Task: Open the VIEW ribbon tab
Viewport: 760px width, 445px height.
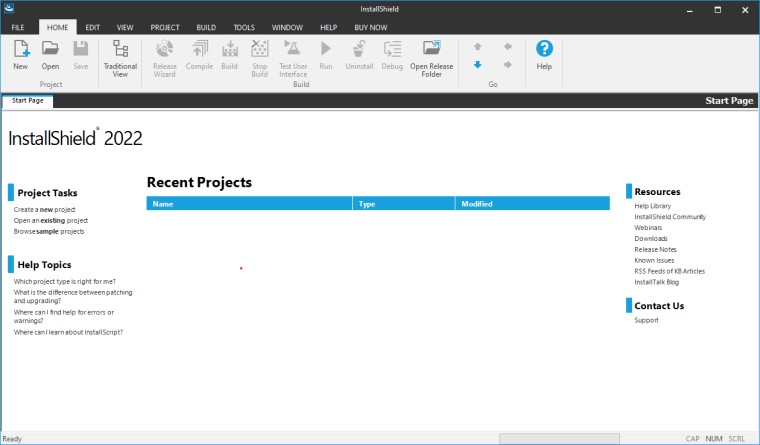Action: (125, 28)
